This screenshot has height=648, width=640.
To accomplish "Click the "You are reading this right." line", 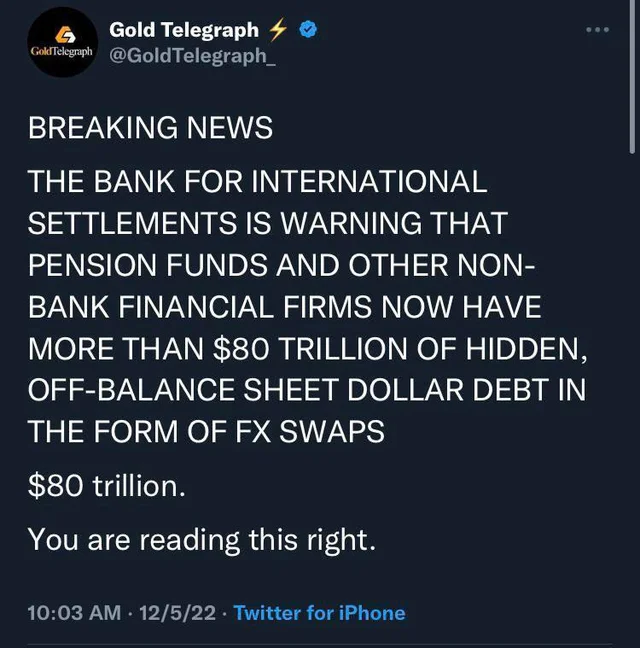I will (x=202, y=539).
